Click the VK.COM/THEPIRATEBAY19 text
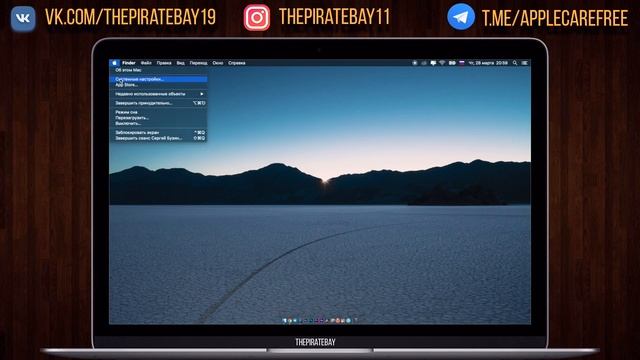 [x=131, y=18]
